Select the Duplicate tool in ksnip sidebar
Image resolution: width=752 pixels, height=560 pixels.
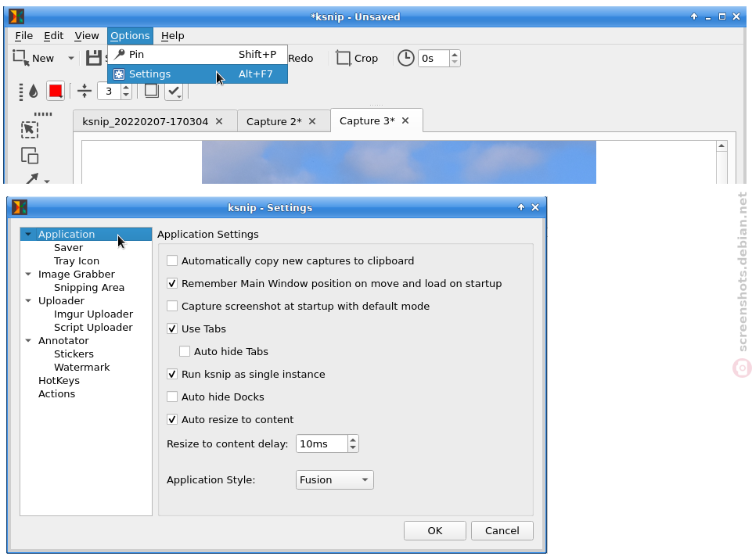30,156
